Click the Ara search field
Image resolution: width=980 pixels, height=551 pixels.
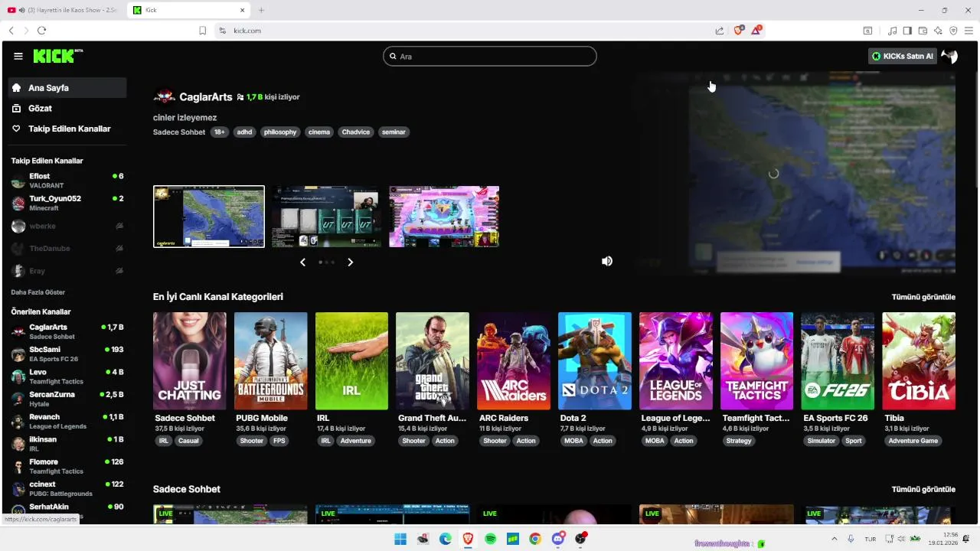coord(490,56)
